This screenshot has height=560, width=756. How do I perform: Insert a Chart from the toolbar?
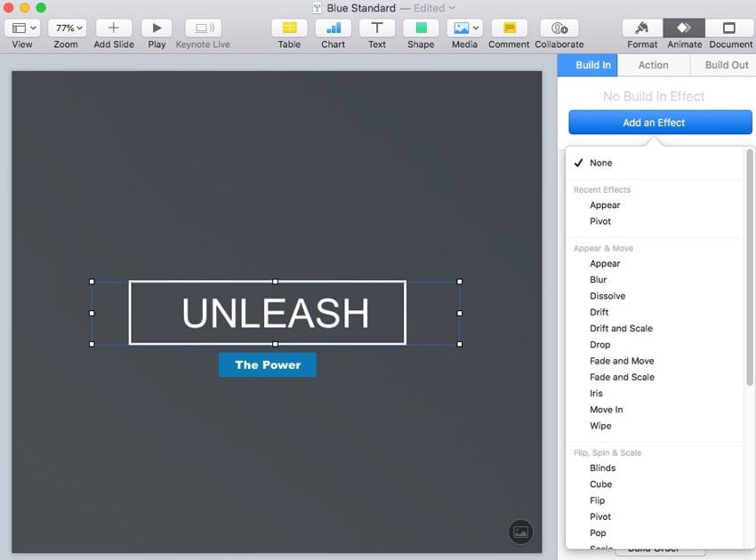coord(334,28)
